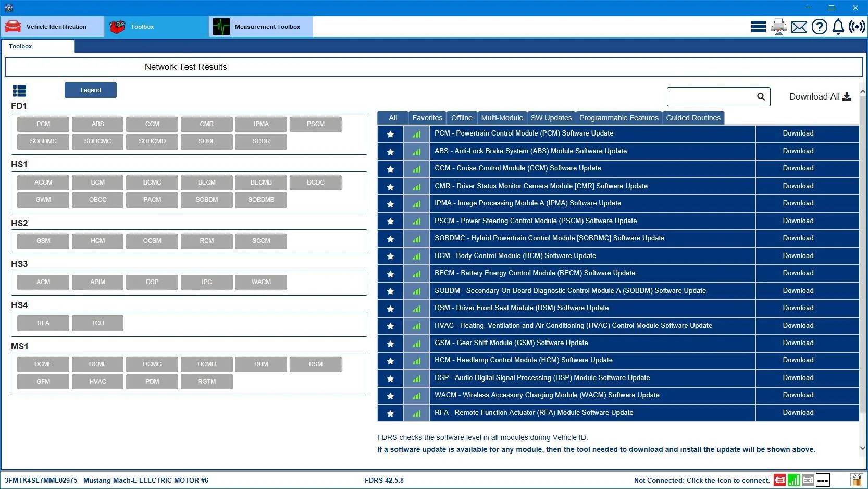
Task: Click HCM Headlamp Control Module row text
Action: pyautogui.click(x=524, y=360)
